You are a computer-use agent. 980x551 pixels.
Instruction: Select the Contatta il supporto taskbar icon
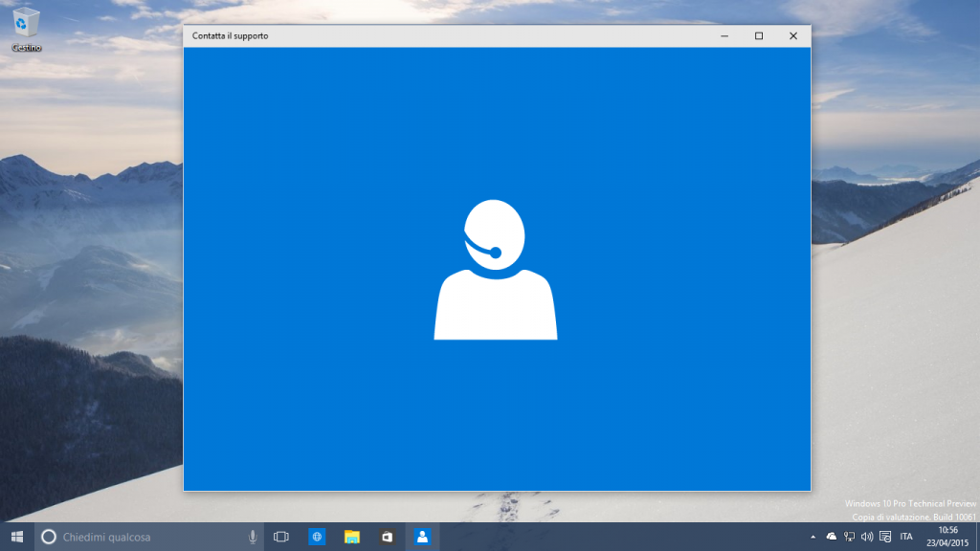[422, 537]
